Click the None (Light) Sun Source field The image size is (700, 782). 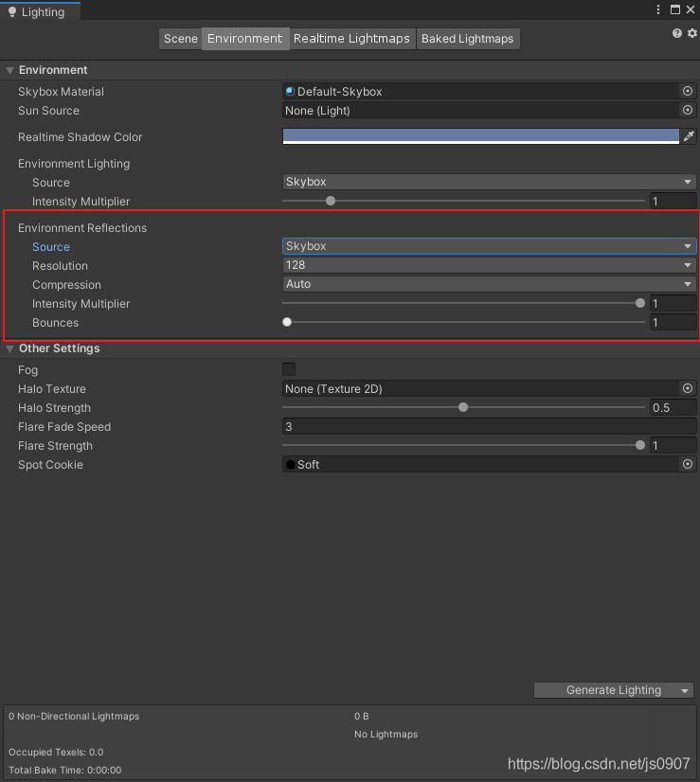pos(481,110)
